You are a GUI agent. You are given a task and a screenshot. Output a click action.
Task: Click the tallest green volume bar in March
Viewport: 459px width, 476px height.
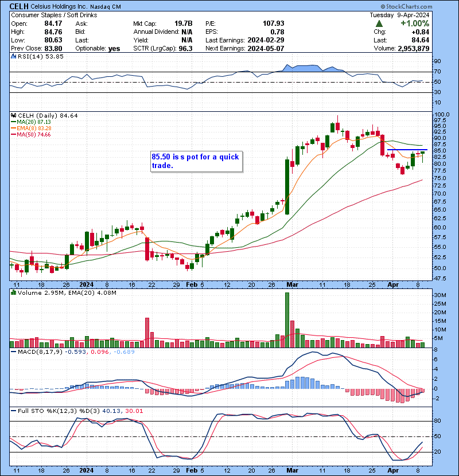[x=287, y=320]
